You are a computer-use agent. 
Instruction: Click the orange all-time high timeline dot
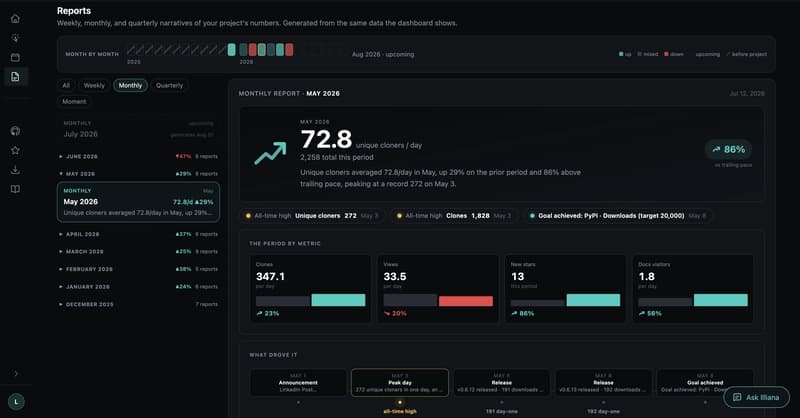click(400, 403)
